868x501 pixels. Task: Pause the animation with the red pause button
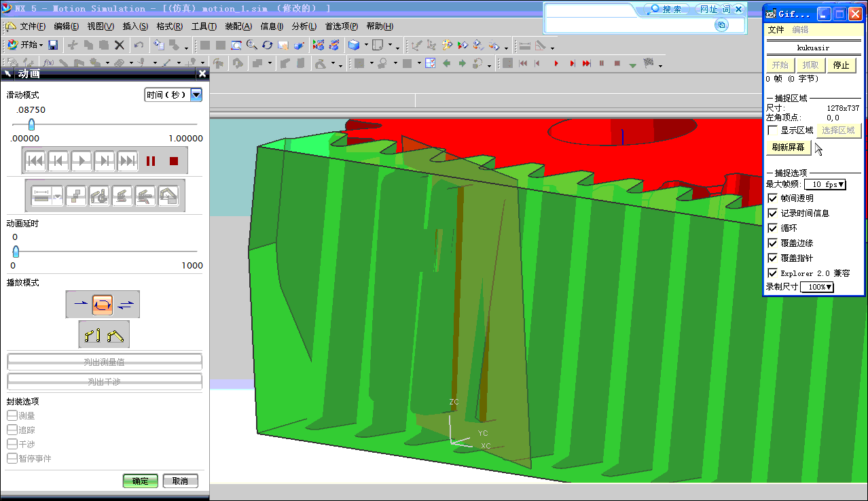point(151,161)
